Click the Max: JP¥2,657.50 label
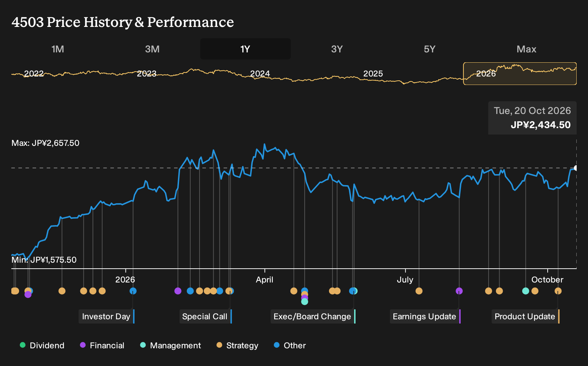This screenshot has height=366, width=588. [x=45, y=143]
